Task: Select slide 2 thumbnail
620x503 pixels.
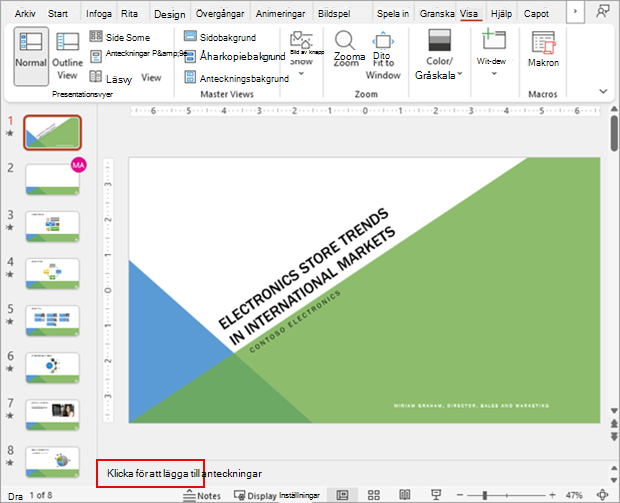Action: point(53,180)
